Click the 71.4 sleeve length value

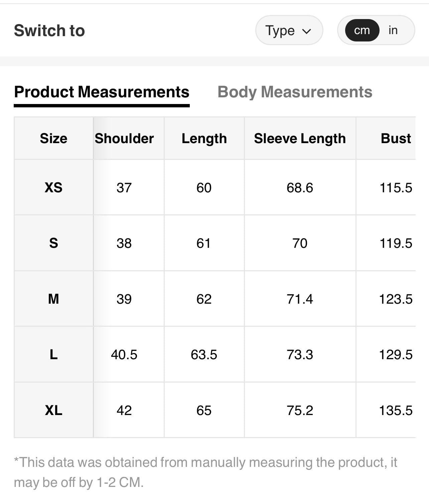(x=300, y=299)
